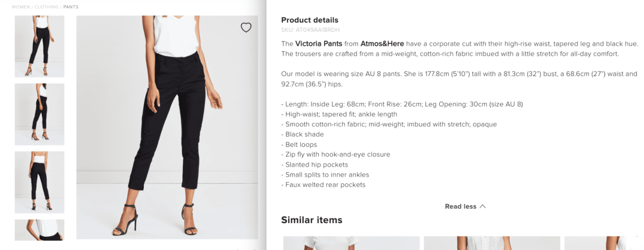Collapse details via the Read less chevron
Viewport: 644px width, 250px height.
(483, 206)
